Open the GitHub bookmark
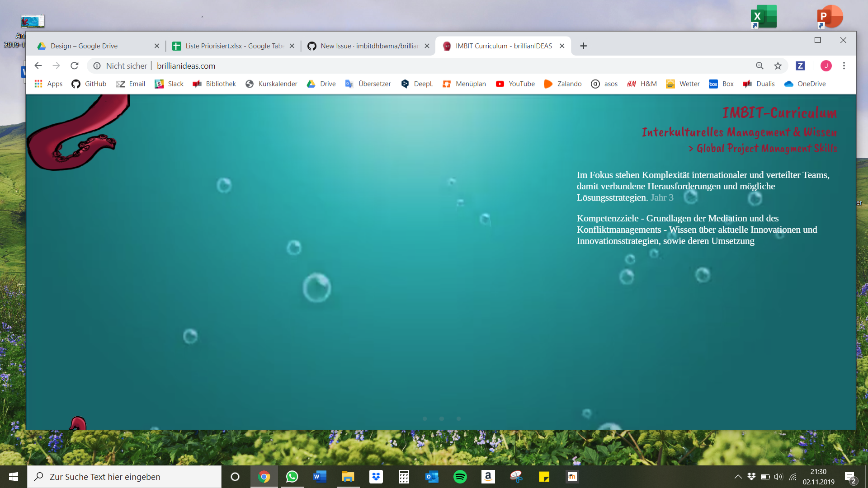This screenshot has height=488, width=868. click(89, 84)
